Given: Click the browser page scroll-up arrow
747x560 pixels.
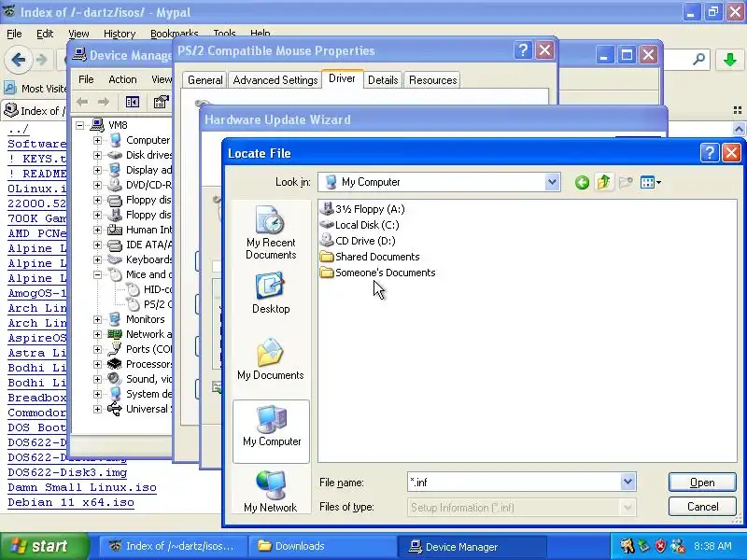Looking at the screenshot, I should click(x=739, y=129).
